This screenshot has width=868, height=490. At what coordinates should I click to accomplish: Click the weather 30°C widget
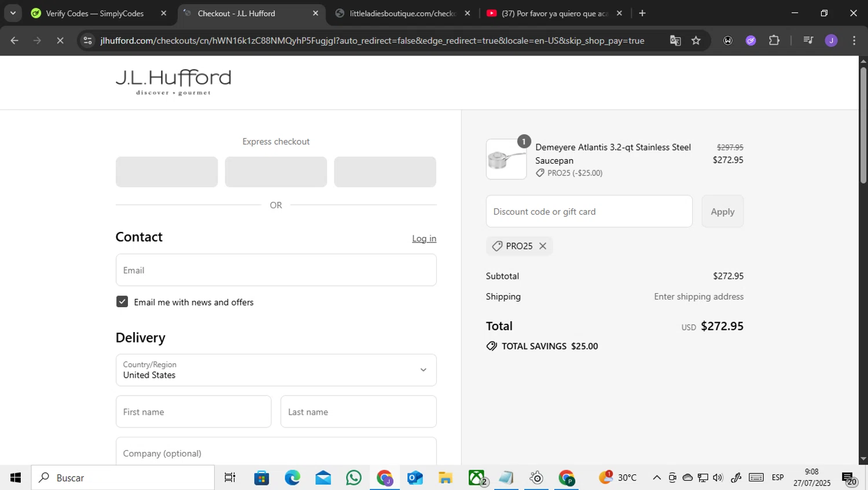(x=618, y=478)
